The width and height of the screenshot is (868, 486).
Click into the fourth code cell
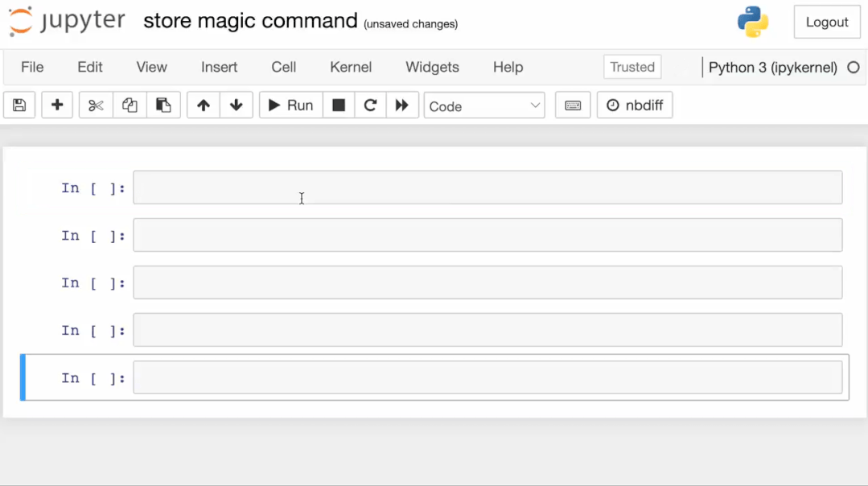point(487,331)
